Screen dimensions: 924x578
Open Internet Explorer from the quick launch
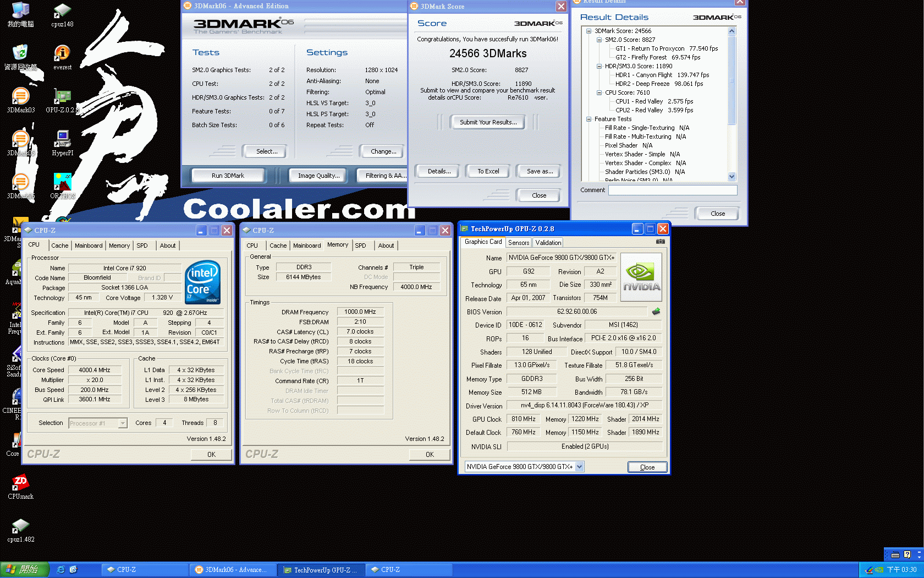[61, 570]
